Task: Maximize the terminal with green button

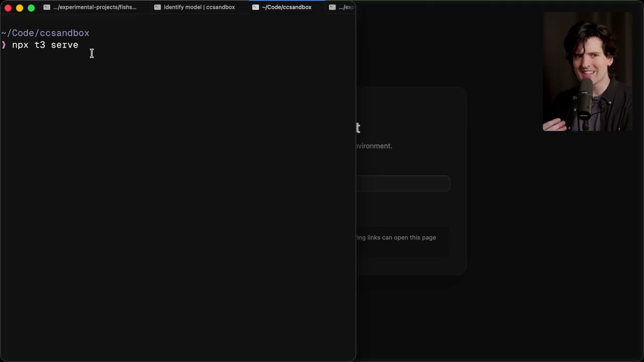Action: click(31, 8)
